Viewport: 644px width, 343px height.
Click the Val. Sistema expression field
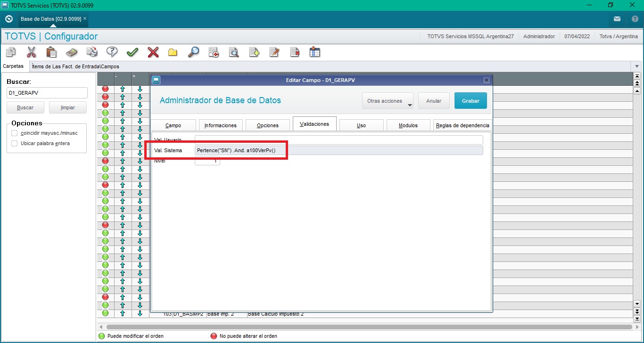[339, 150]
